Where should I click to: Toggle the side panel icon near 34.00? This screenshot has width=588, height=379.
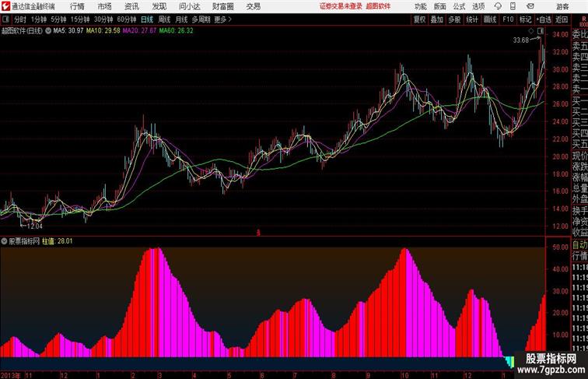pos(540,31)
